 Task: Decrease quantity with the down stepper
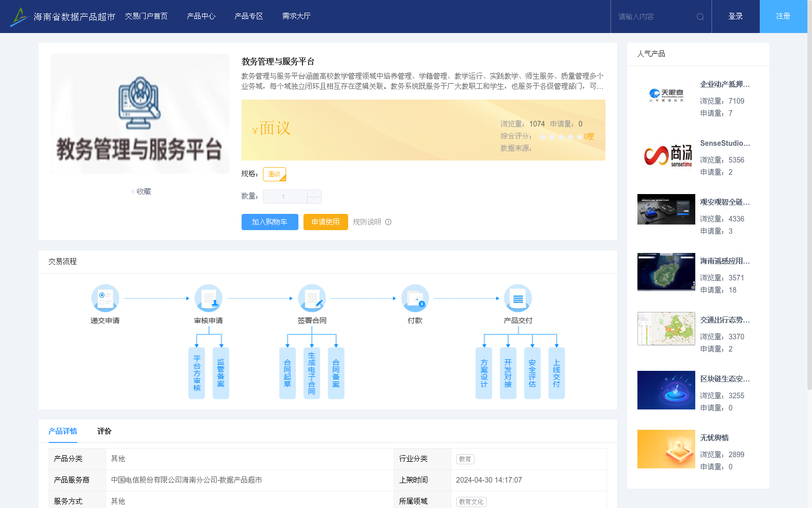[314, 200]
